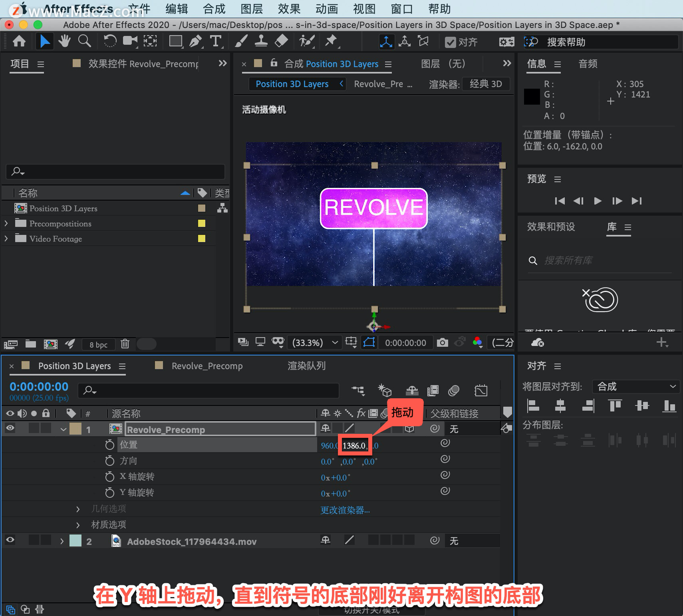
Task: Toggle the 对齐 snapping checkbox
Action: [x=450, y=42]
